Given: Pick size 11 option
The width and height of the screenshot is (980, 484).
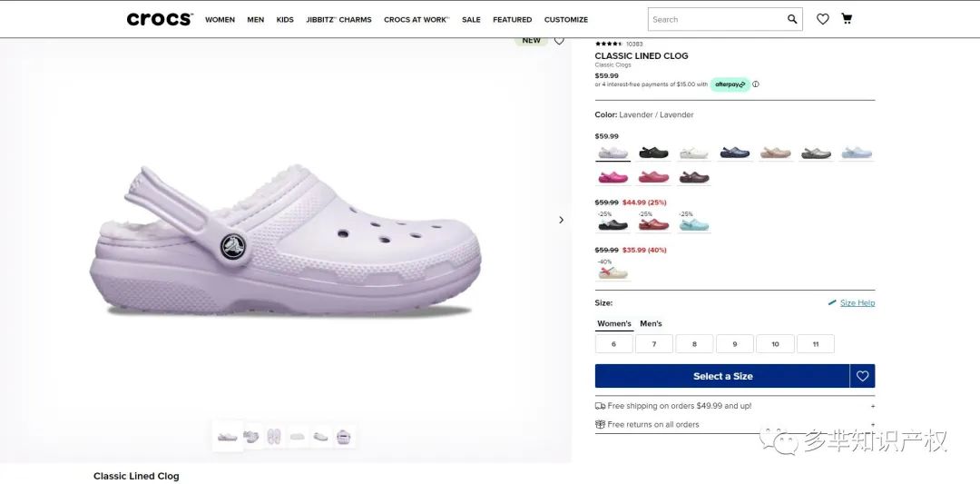Looking at the screenshot, I should (816, 344).
